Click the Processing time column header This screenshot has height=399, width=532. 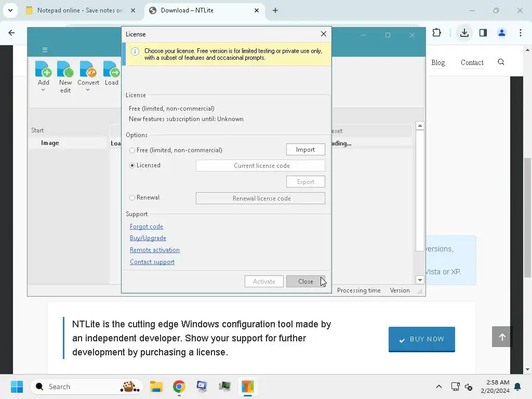(358, 290)
